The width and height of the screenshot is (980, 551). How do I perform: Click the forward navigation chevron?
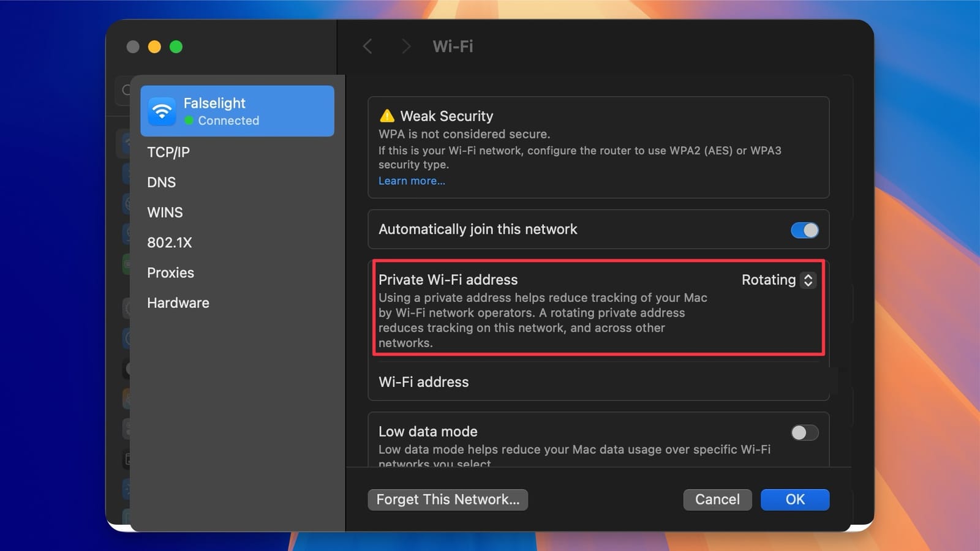[405, 46]
